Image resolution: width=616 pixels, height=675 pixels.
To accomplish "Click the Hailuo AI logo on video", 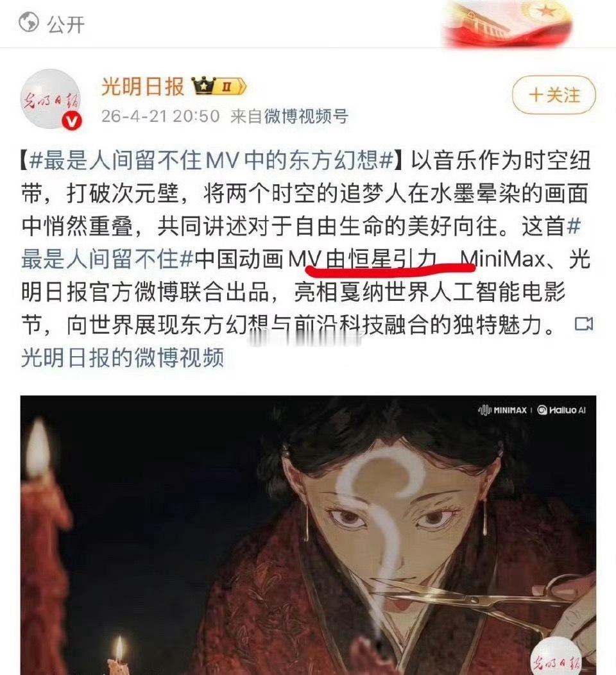I will tap(561, 410).
